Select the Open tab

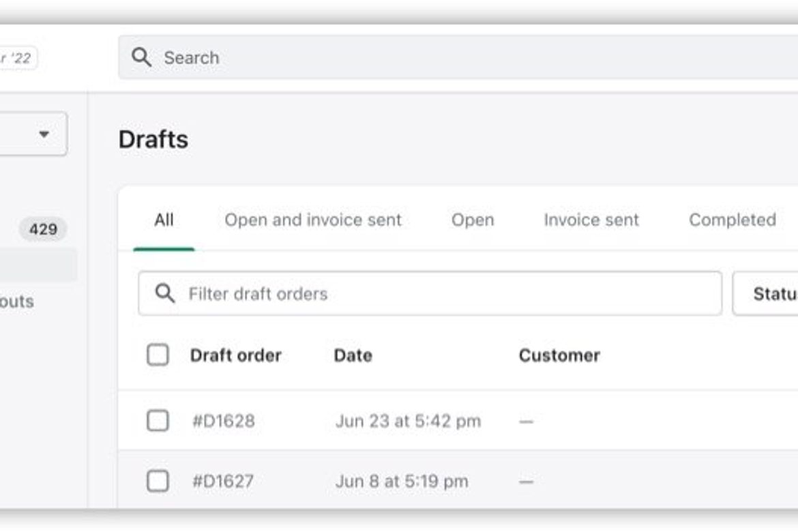coord(473,220)
